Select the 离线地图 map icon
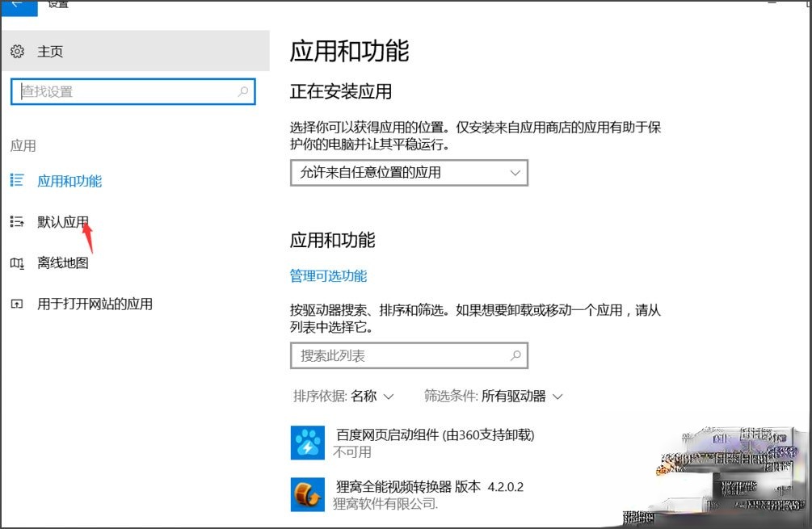The width and height of the screenshot is (812, 529). point(16,262)
